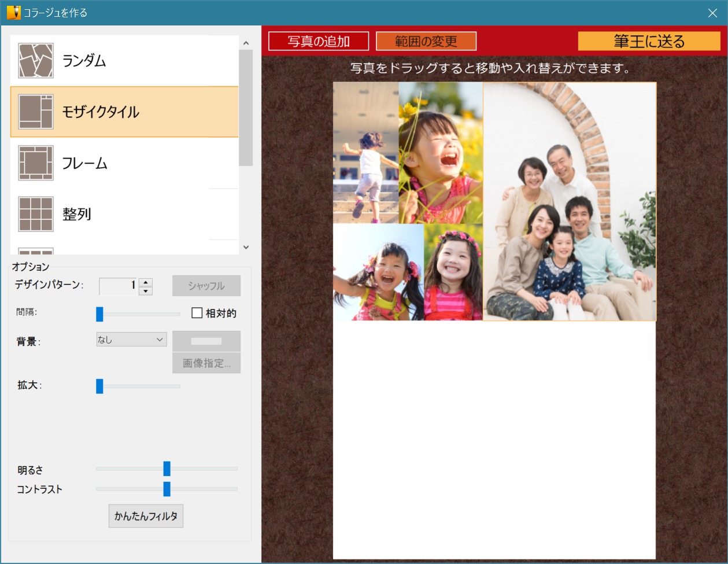Click the 拡大 slider handle
This screenshot has width=728, height=564.
[99, 386]
